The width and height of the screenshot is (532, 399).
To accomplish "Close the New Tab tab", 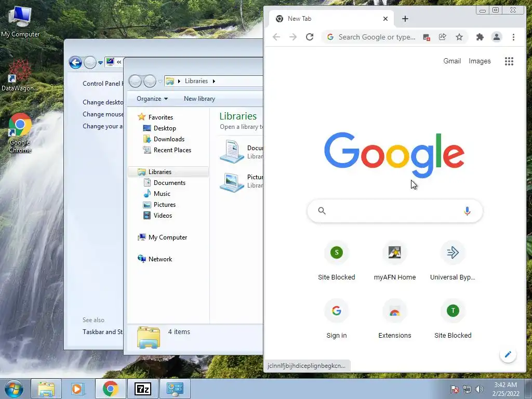I will (x=385, y=19).
